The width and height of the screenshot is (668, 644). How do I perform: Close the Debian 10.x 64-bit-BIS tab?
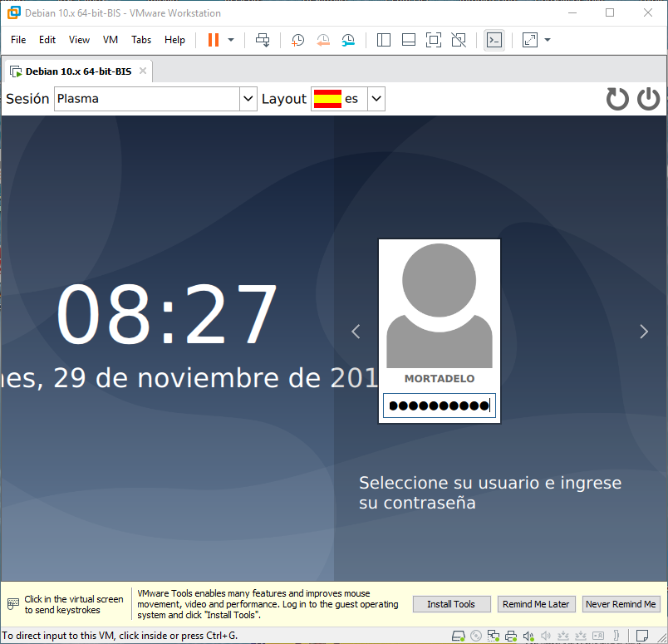click(x=143, y=71)
